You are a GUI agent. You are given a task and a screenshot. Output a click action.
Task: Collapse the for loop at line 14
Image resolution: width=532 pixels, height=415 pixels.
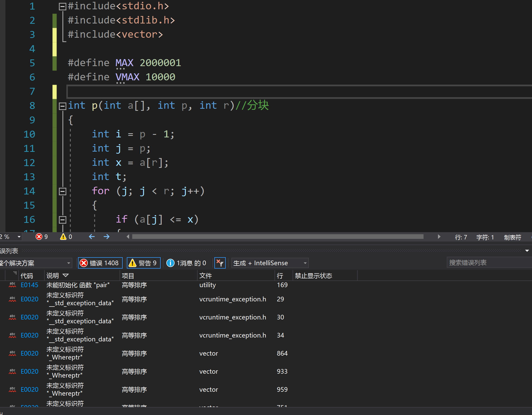click(62, 191)
